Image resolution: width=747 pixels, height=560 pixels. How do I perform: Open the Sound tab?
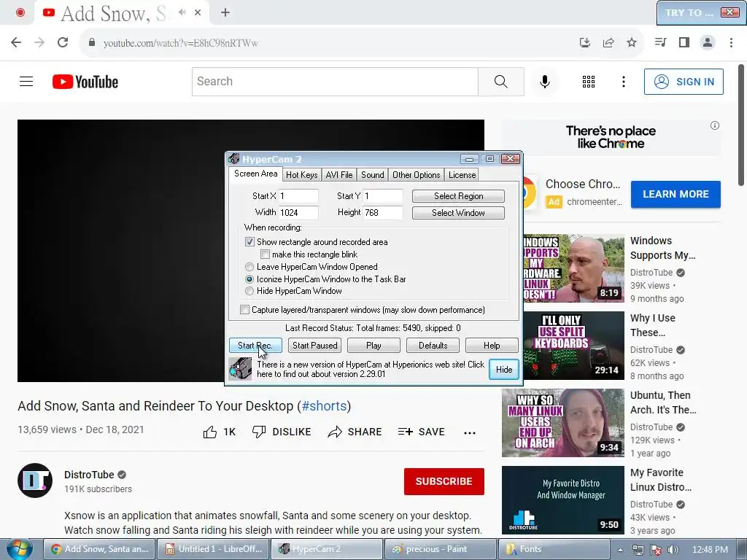coord(372,175)
